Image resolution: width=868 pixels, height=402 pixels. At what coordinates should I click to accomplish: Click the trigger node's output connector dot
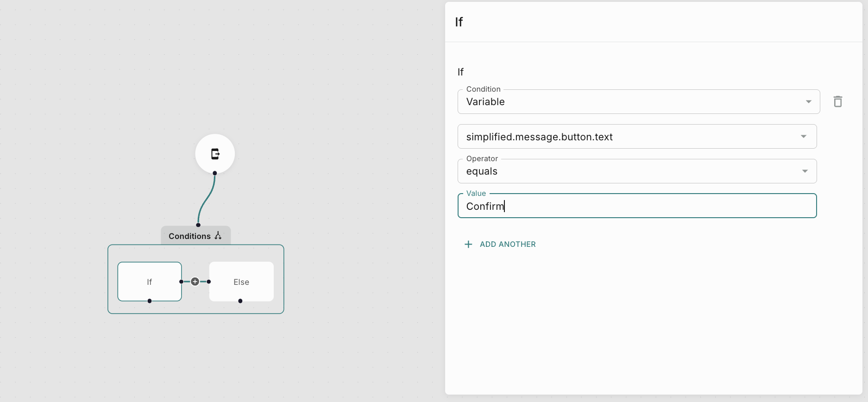(215, 173)
